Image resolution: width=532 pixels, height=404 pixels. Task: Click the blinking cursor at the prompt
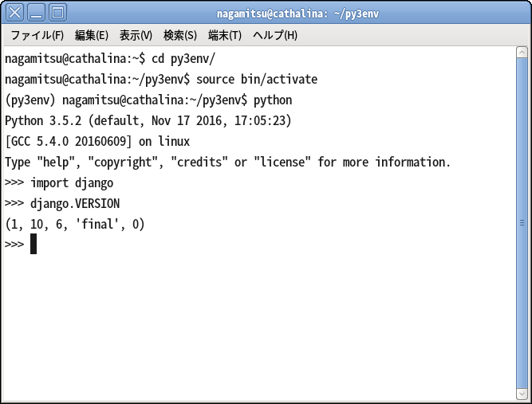click(x=33, y=244)
